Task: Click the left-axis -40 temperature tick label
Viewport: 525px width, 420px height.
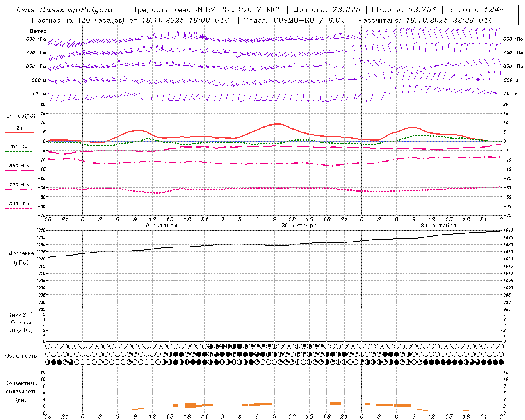Action: (42, 216)
